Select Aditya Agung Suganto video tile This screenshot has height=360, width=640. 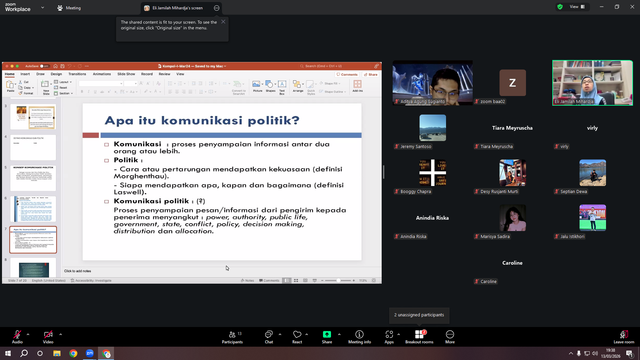433,83
